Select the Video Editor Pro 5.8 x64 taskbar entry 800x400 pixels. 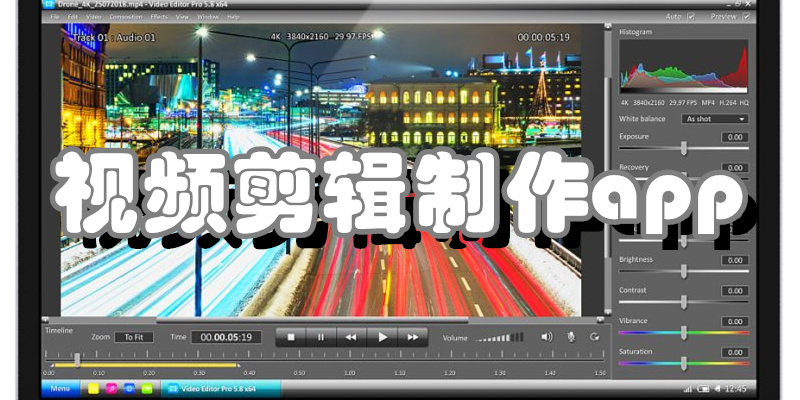point(220,389)
